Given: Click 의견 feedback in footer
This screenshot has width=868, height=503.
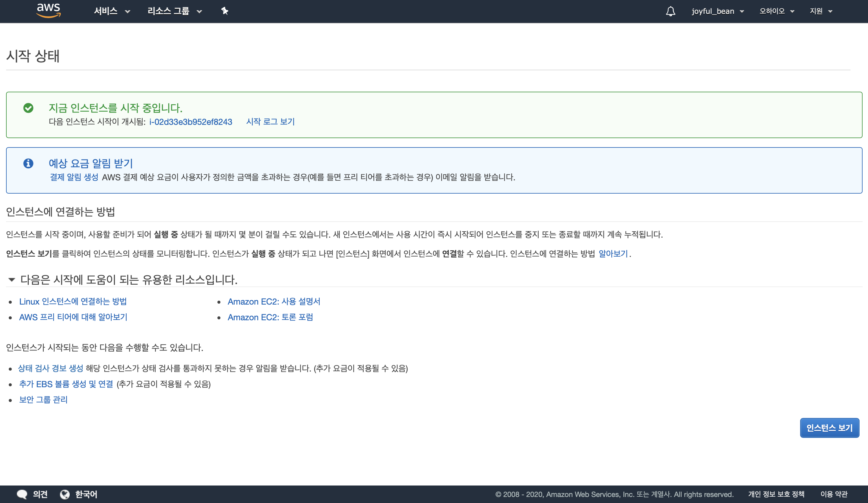Looking at the screenshot, I should pyautogui.click(x=40, y=494).
